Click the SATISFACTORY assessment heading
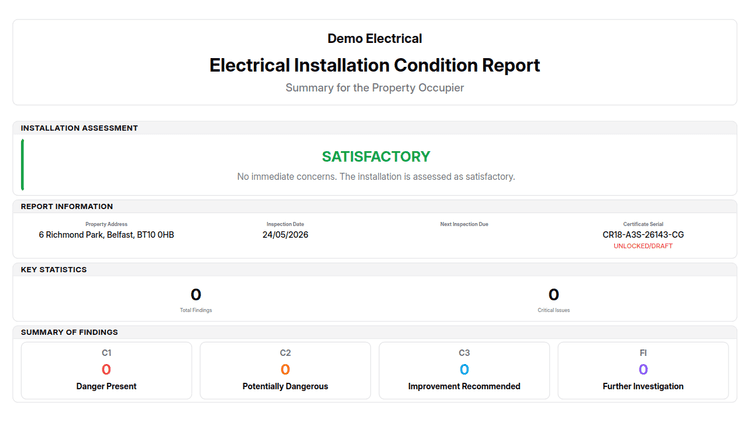Image resolution: width=750 pixels, height=431 pixels. point(376,156)
